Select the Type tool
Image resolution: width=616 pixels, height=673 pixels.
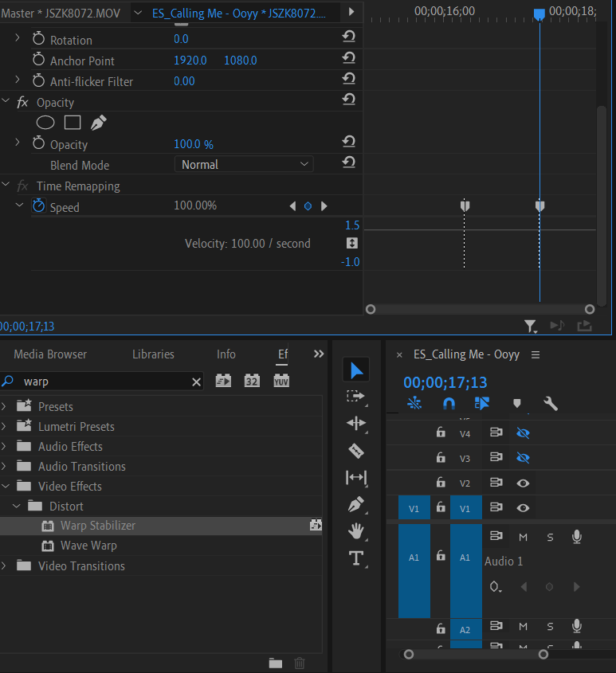[x=356, y=558]
